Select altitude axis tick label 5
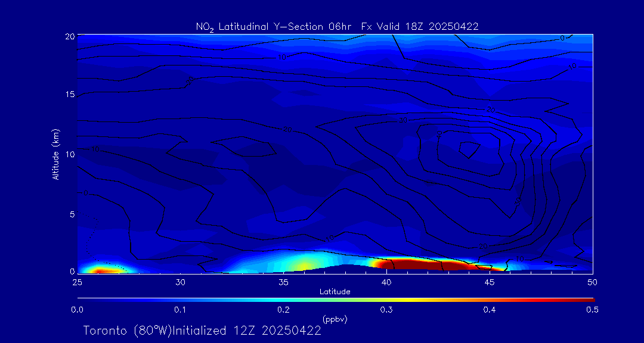This screenshot has width=644, height=343. tap(72, 214)
